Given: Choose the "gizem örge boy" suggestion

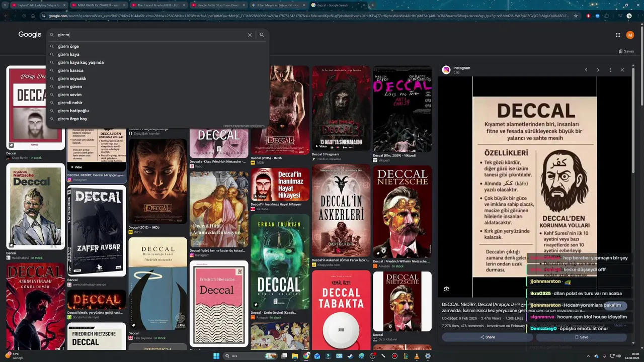Looking at the screenshot, I should tap(72, 119).
